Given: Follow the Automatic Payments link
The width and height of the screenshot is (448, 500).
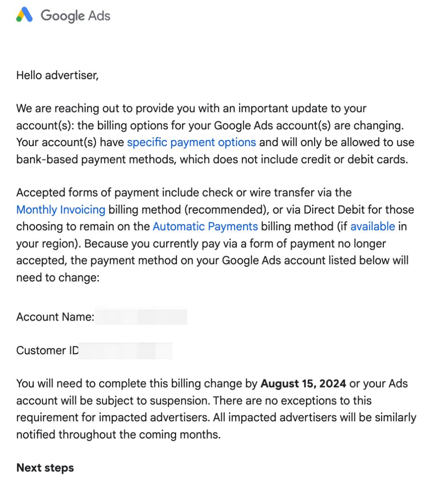Looking at the screenshot, I should pos(205,226).
